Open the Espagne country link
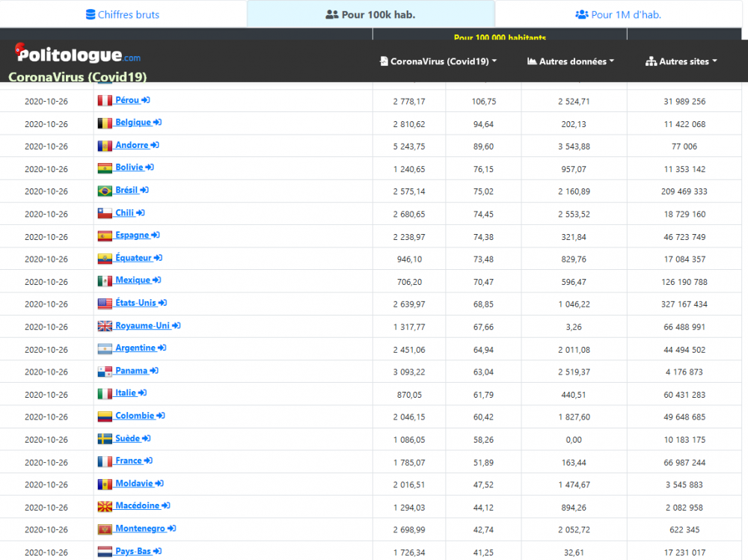Viewport: 748px width, 560px height. tap(132, 236)
